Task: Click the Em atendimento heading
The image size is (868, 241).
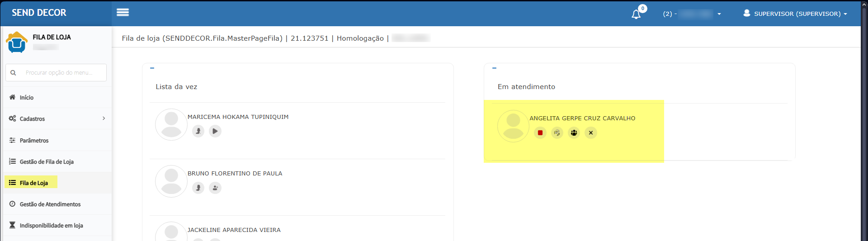Action: (x=526, y=87)
